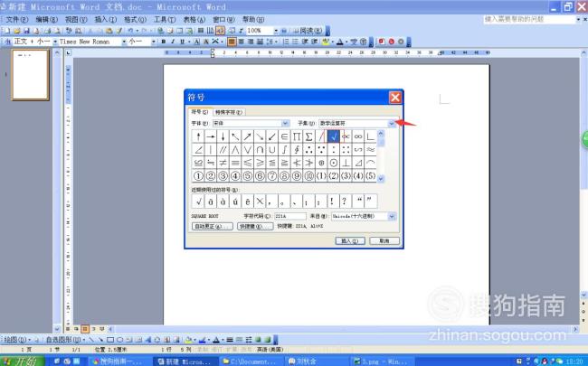Select the infinity symbol in the grid
Screen dimensions: 588x366
click(x=358, y=136)
